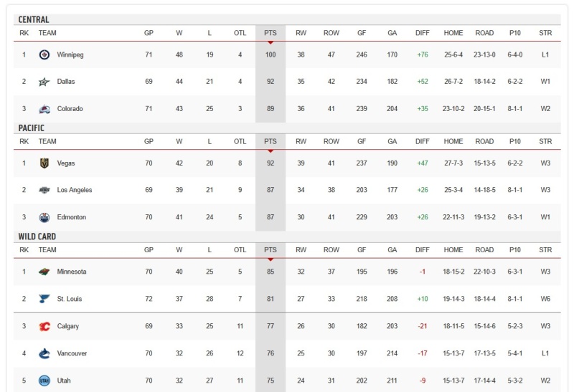Click the Edmonton Oilers logo
574x392 pixels.
[x=44, y=217]
